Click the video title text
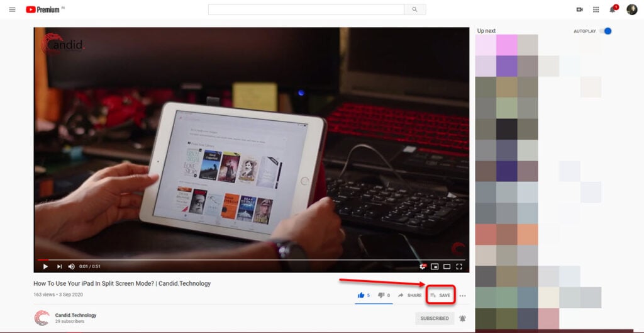Viewport: 644px width, 333px height. tap(122, 283)
